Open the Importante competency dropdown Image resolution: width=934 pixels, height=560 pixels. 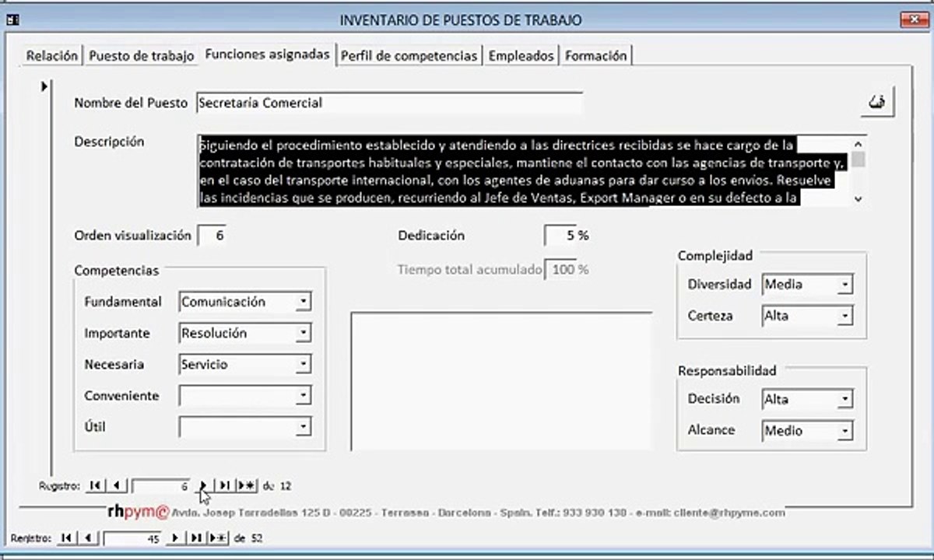click(x=304, y=333)
